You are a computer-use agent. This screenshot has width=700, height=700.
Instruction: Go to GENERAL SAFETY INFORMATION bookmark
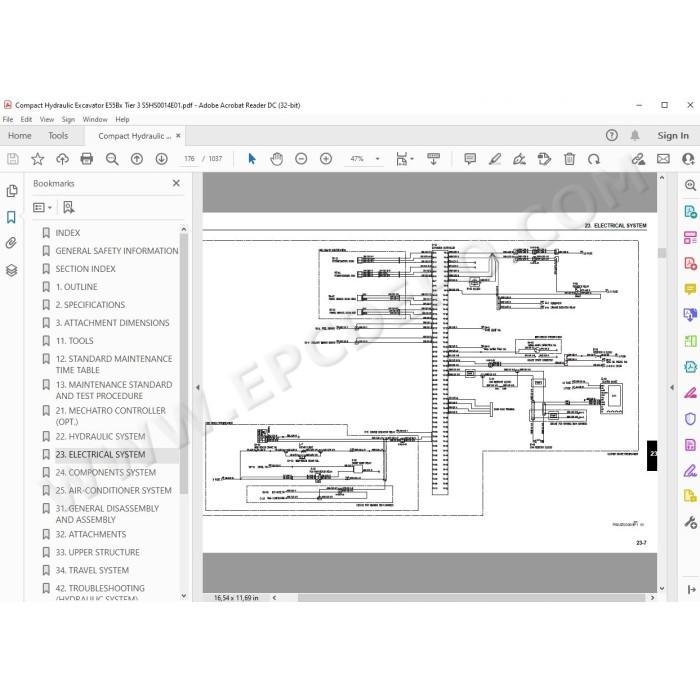tap(117, 251)
